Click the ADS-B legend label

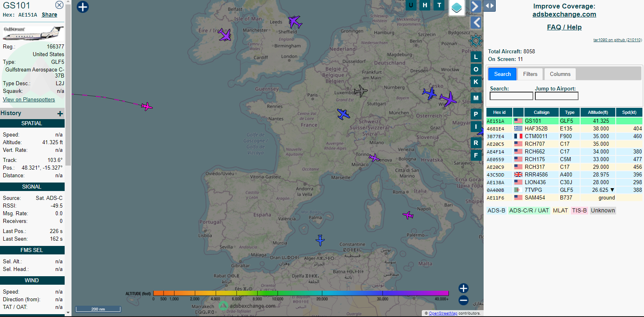tap(496, 210)
